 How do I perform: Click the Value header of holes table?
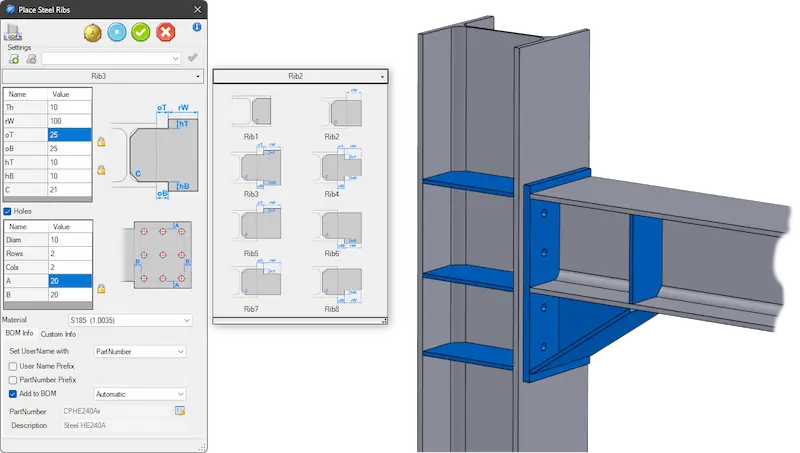70,226
